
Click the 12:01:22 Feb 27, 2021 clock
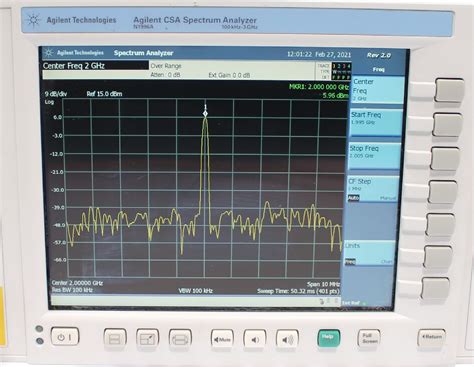(x=319, y=54)
